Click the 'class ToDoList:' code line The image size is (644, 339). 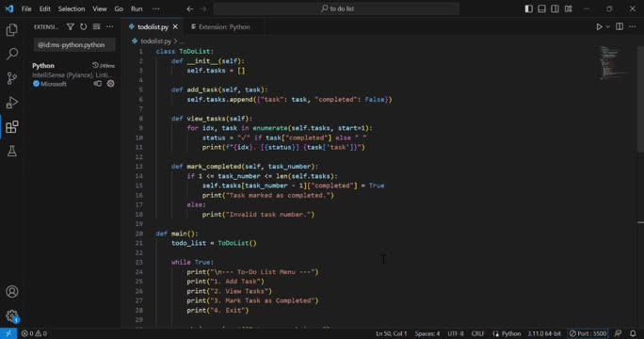(185, 52)
